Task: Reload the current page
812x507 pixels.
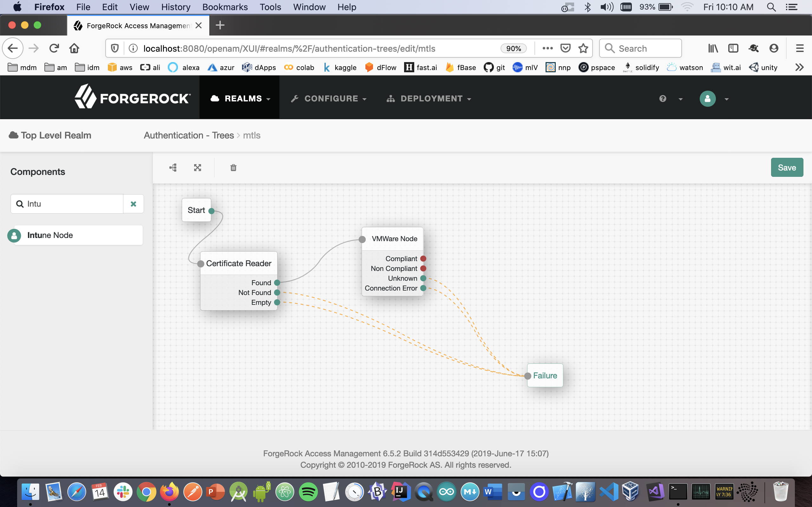Action: tap(54, 48)
